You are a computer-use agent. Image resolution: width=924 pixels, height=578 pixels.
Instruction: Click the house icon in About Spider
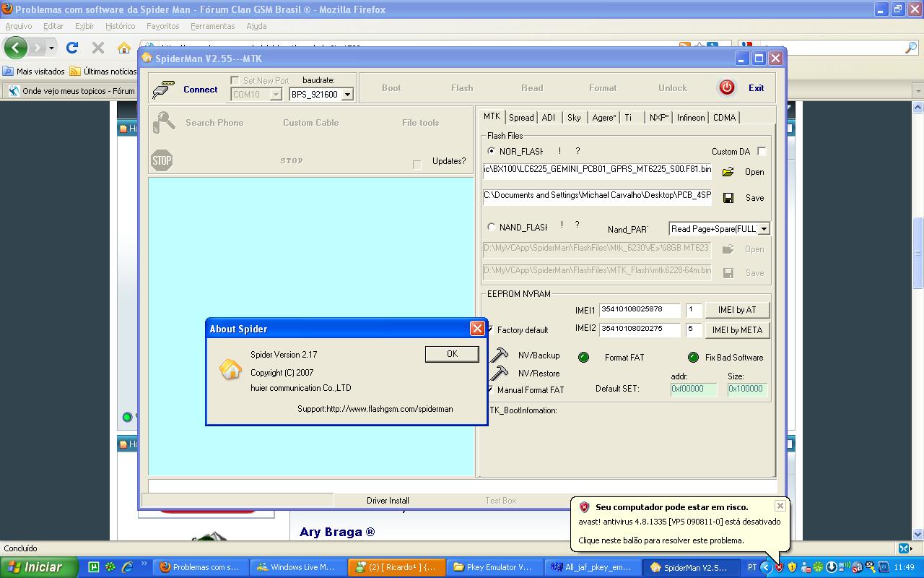(230, 369)
